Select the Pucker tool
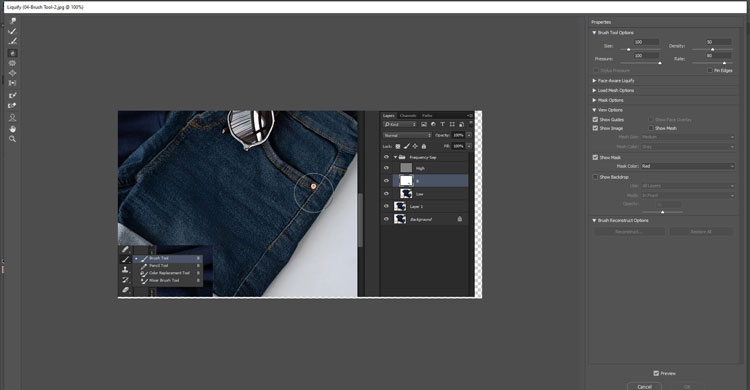 (12, 63)
